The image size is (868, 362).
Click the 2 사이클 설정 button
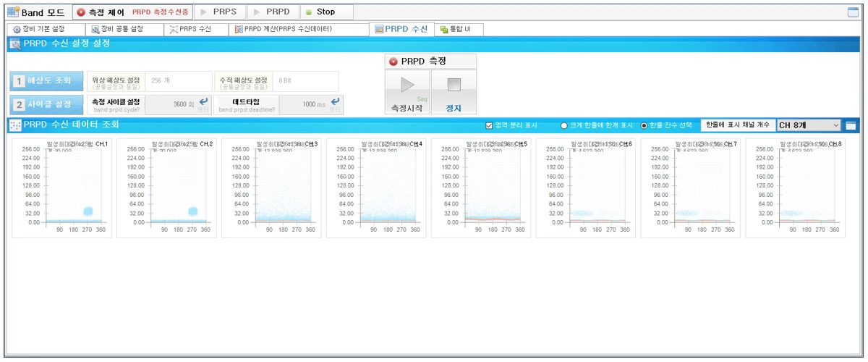[46, 105]
